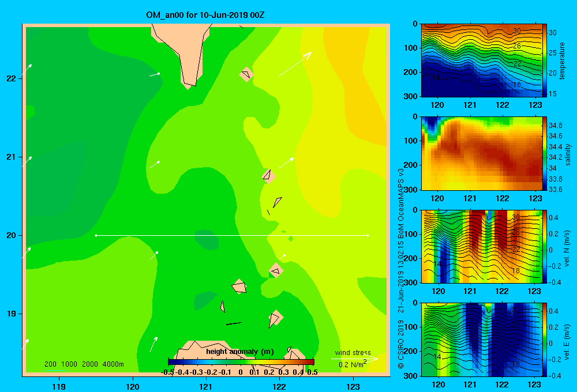Click depth label 100 on salinity panel
Screen dimensions: 577x392
[411, 141]
